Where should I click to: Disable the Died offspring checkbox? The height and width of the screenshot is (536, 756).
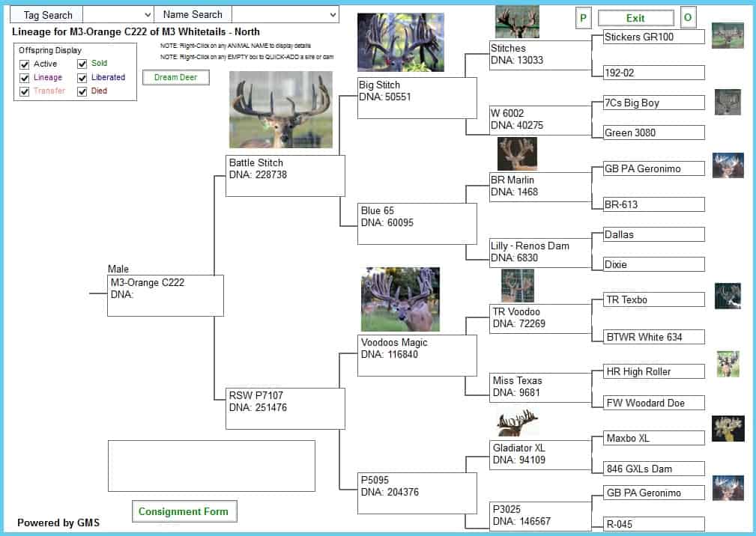[x=82, y=91]
